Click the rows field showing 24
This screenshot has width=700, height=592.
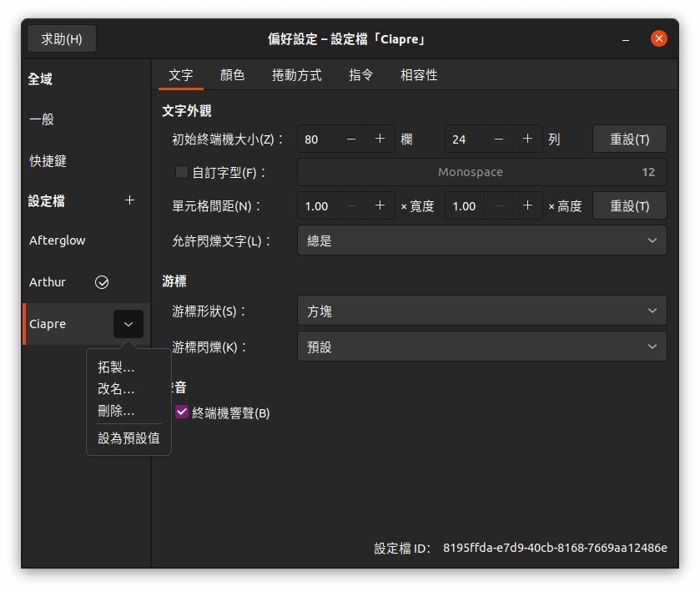pyautogui.click(x=466, y=139)
